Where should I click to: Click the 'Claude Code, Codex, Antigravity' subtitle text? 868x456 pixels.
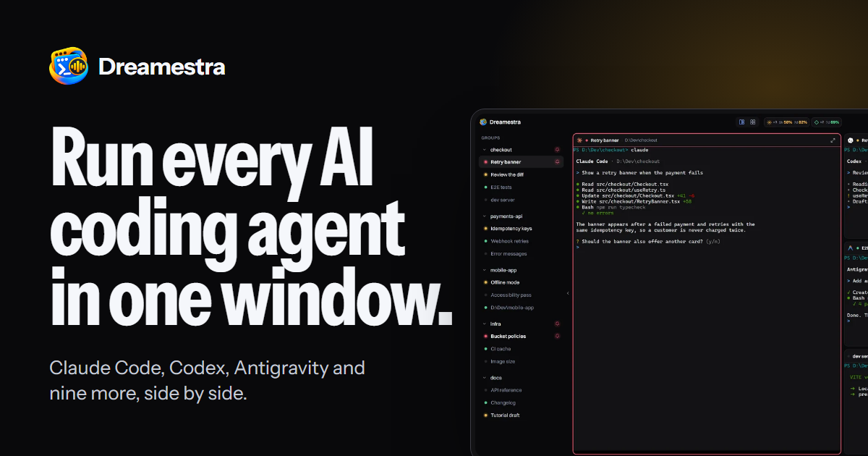click(x=207, y=381)
